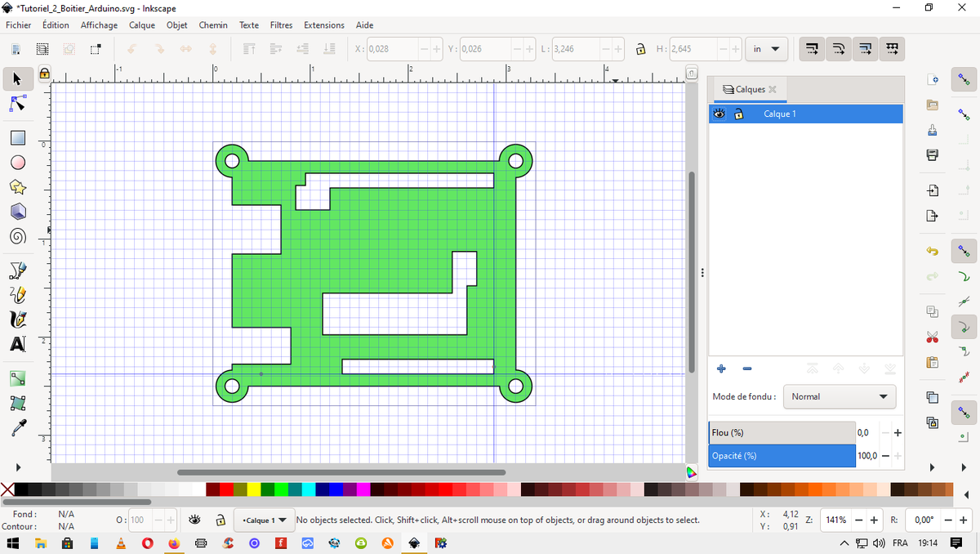Click the Open file icon
Screen dimensions: 980x554
pos(933,105)
